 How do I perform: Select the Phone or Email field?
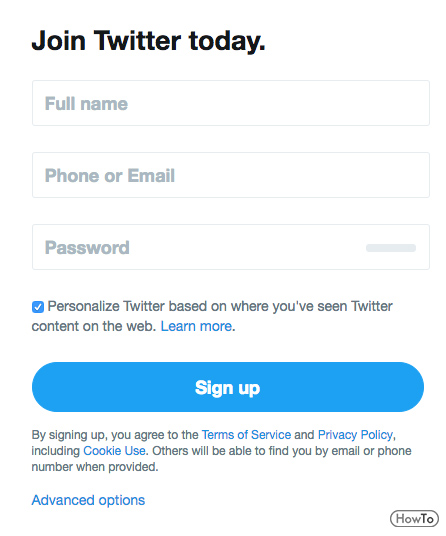click(231, 175)
